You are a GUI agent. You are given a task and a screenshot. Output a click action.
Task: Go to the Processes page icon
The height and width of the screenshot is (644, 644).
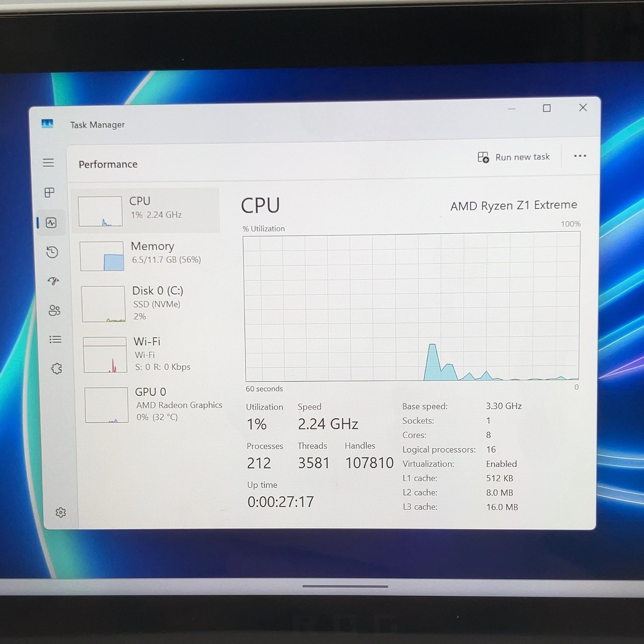pos(50,192)
